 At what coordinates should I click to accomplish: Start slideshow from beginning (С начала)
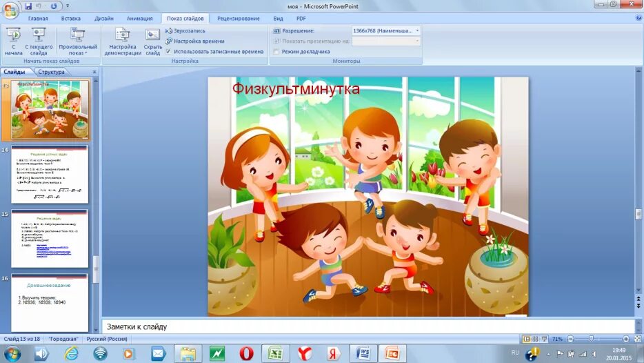[14, 41]
